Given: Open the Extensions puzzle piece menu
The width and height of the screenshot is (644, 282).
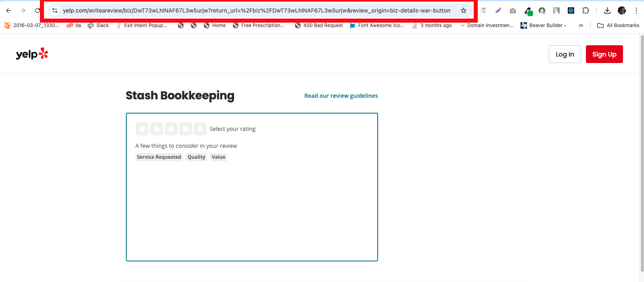Looking at the screenshot, I should tap(585, 11).
